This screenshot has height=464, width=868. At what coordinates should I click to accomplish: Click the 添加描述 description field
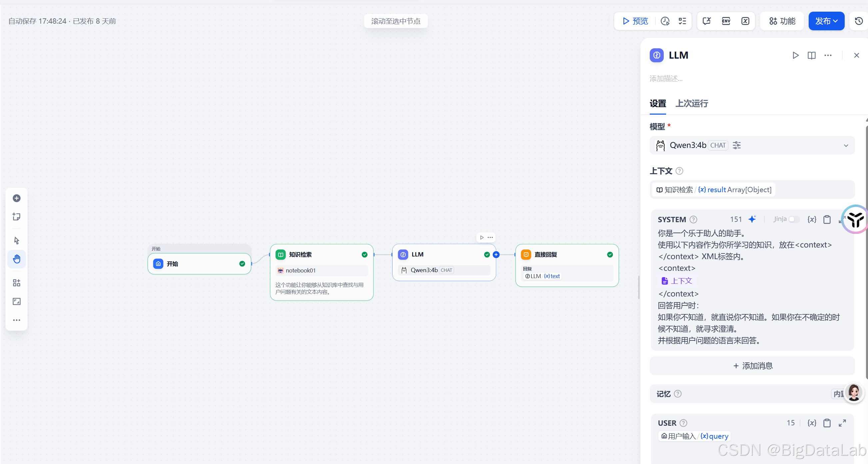[x=666, y=79]
